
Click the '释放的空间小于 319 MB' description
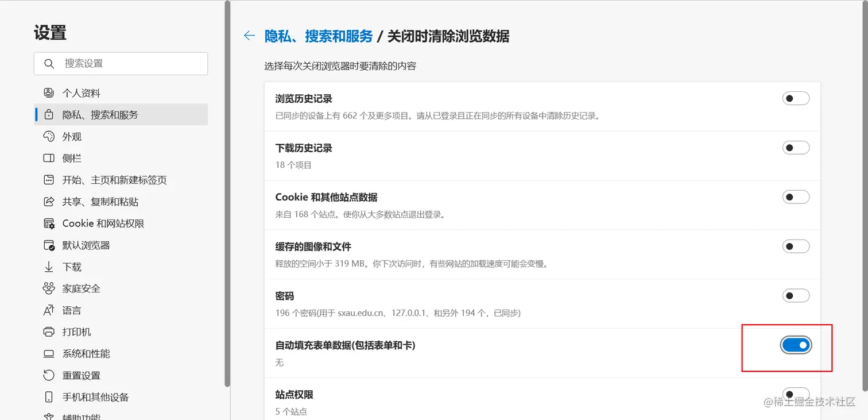click(x=412, y=264)
